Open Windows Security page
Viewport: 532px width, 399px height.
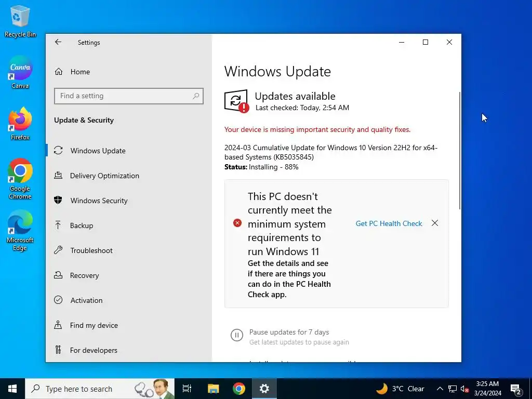[x=99, y=201]
